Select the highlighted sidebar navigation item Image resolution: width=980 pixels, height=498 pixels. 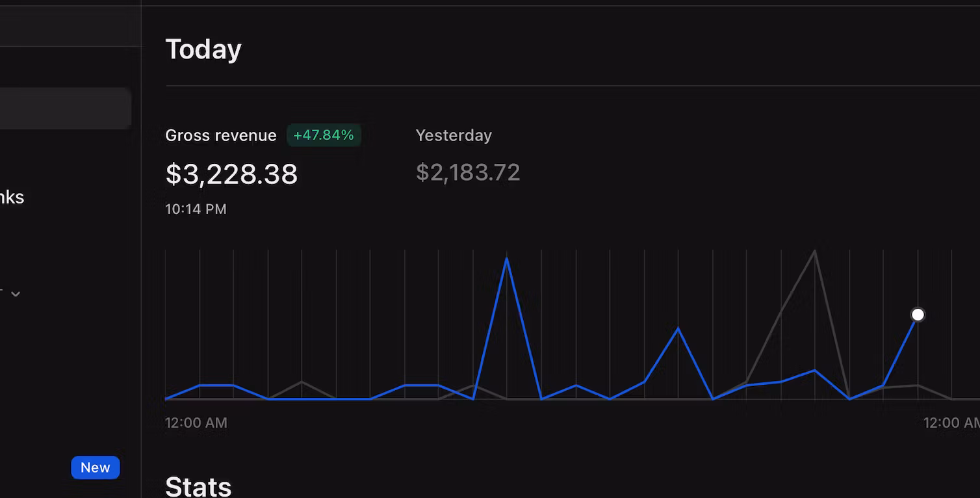point(65,108)
